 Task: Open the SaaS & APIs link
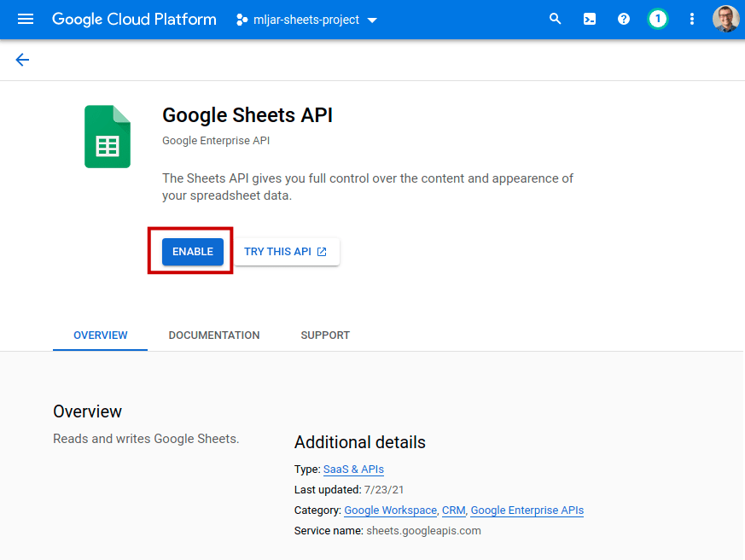click(352, 469)
